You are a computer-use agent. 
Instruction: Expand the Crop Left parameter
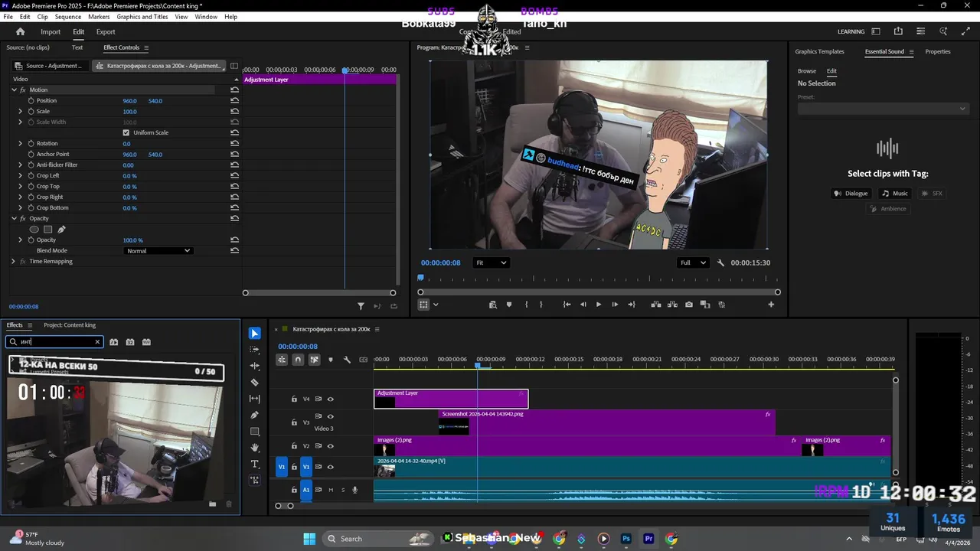point(21,175)
